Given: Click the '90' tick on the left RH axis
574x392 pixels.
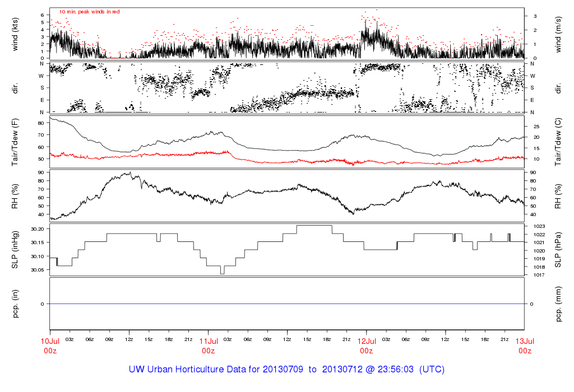Looking at the screenshot, I should coord(41,172).
